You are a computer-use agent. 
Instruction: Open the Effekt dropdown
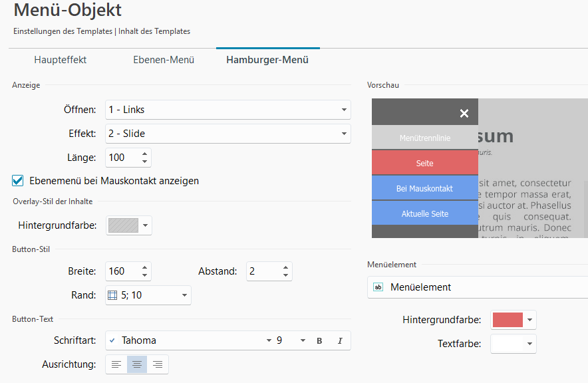point(344,134)
